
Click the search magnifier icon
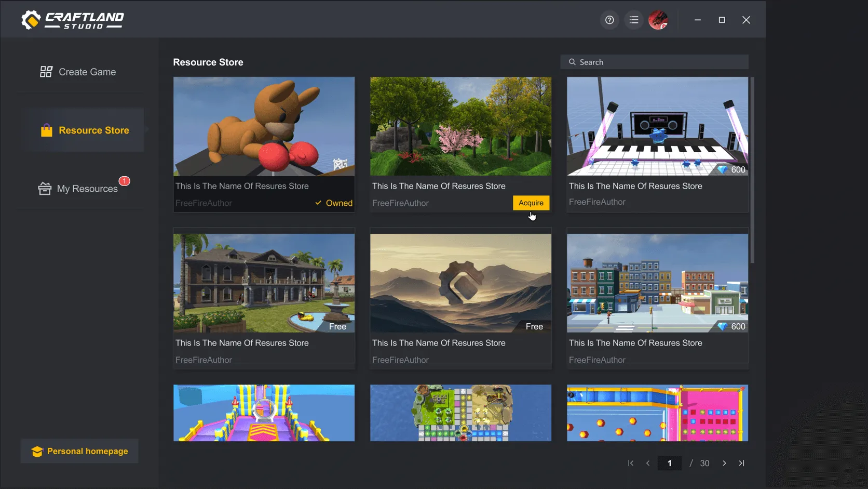pos(572,62)
